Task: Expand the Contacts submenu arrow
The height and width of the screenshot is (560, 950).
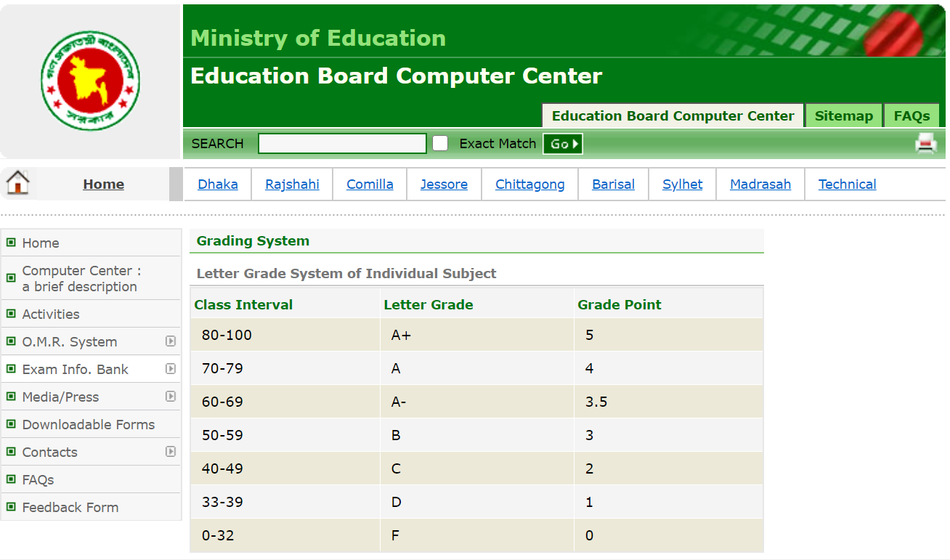Action: pos(171,451)
